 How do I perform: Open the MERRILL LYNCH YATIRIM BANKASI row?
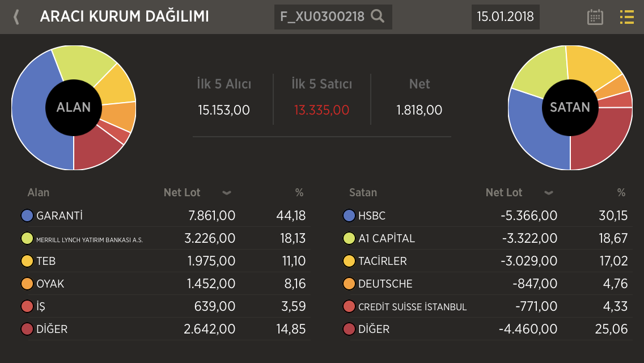pos(166,238)
